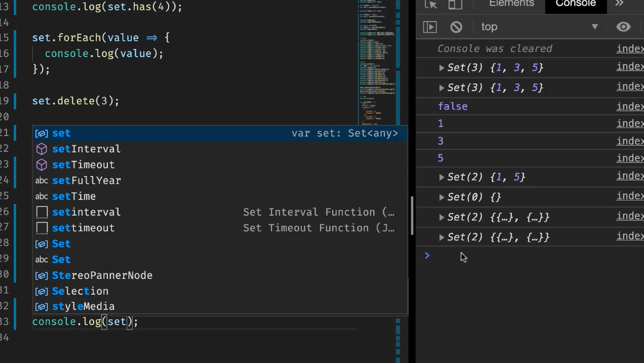Viewport: 644px width, 363px height.
Task: Clear the console with the no-entry icon
Action: click(x=455, y=26)
